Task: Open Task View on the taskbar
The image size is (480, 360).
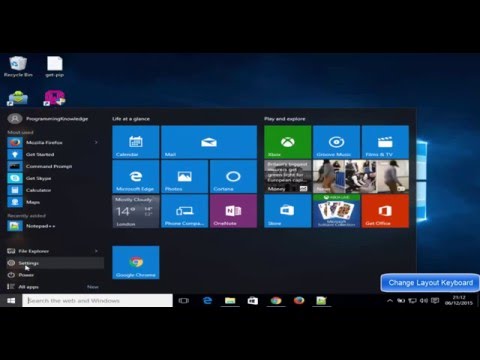Action: click(184, 301)
